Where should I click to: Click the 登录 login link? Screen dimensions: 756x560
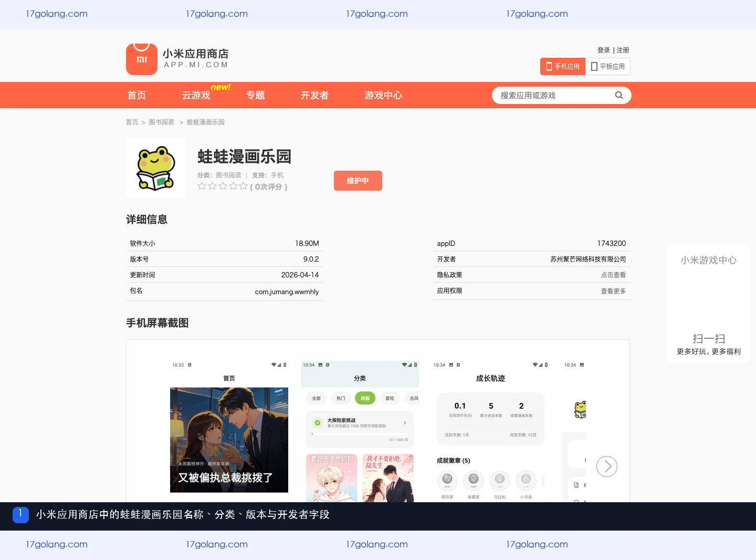coord(604,50)
